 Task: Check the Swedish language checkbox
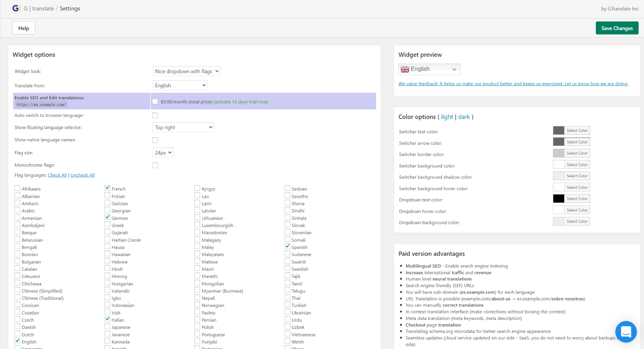(x=287, y=268)
